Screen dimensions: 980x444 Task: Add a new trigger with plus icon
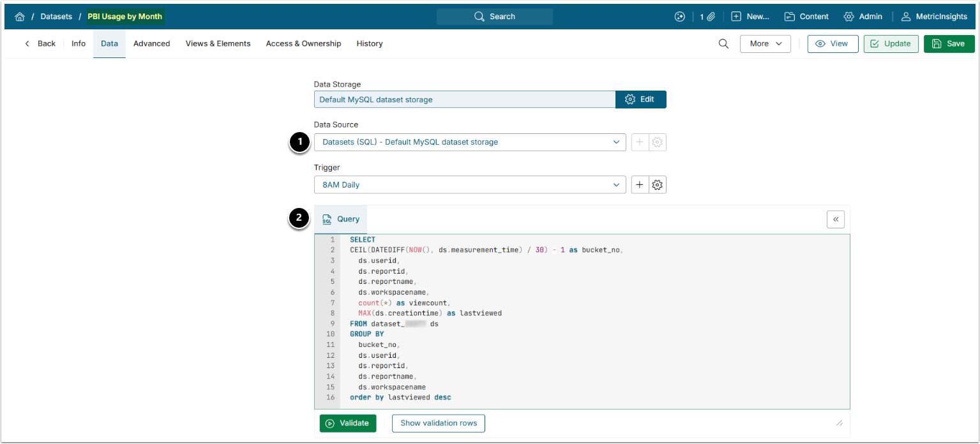[640, 185]
